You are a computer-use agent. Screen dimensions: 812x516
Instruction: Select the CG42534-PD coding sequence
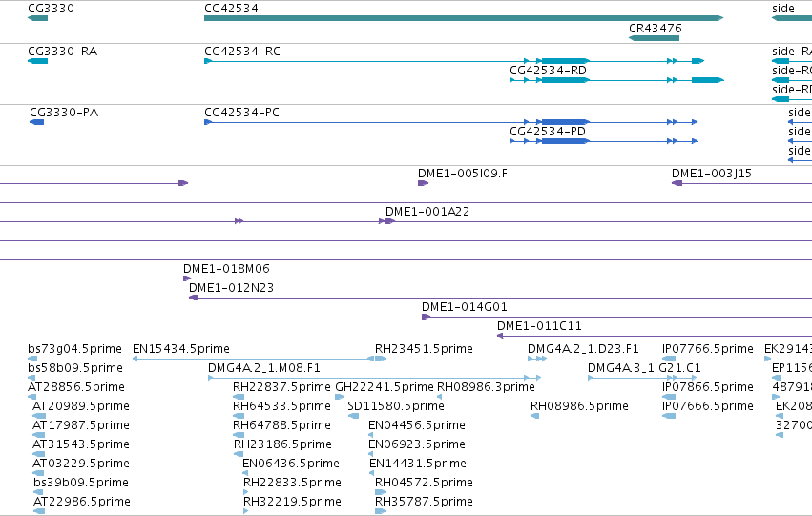tap(604, 141)
